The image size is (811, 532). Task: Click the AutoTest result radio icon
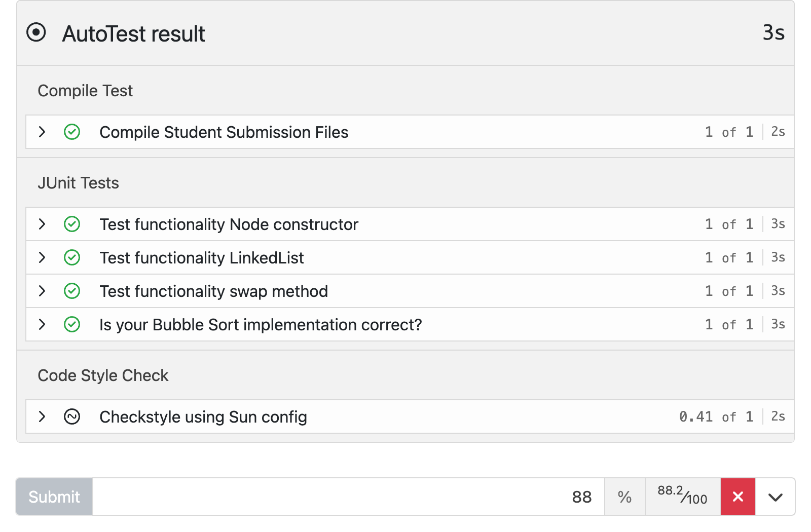pos(36,32)
